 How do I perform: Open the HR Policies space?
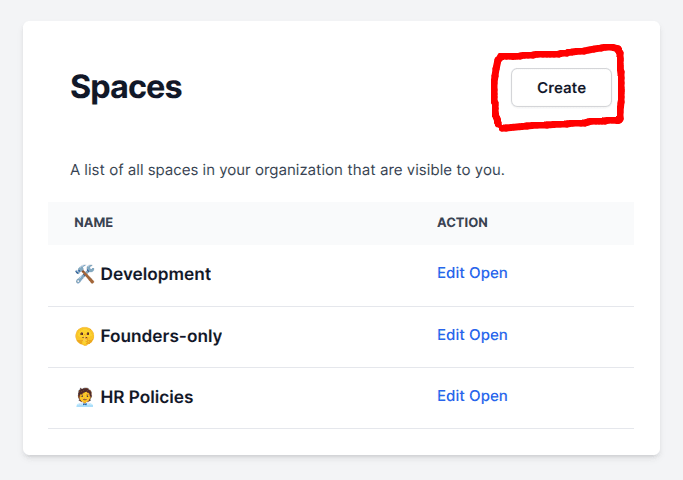489,396
